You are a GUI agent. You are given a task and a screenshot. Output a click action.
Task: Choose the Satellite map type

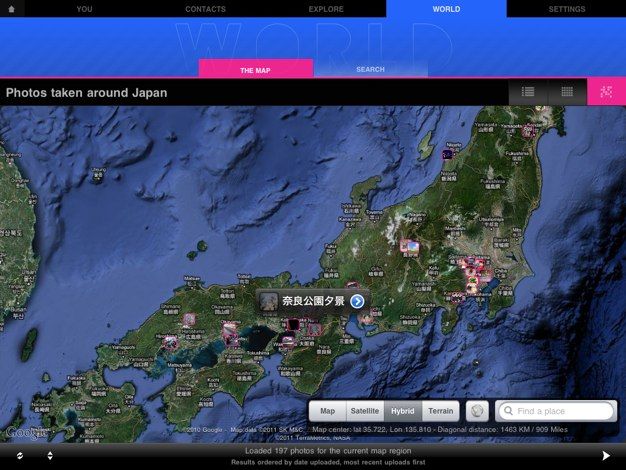pos(365,411)
